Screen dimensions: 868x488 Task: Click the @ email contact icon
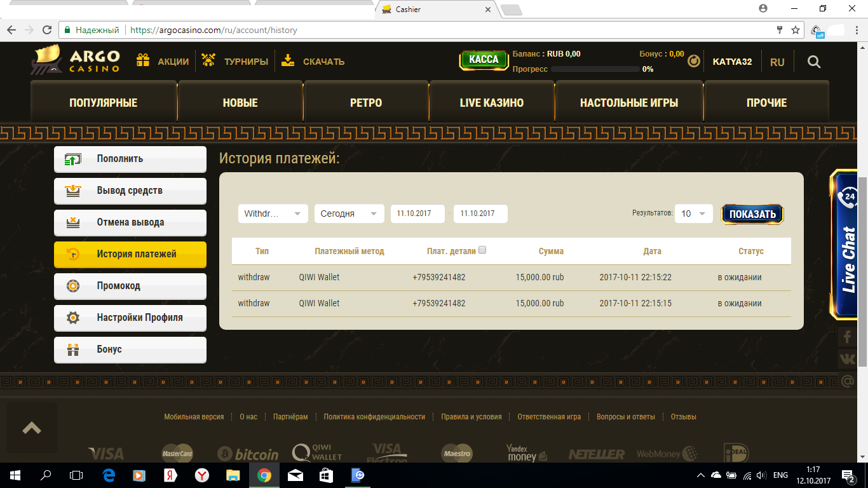pos(848,381)
